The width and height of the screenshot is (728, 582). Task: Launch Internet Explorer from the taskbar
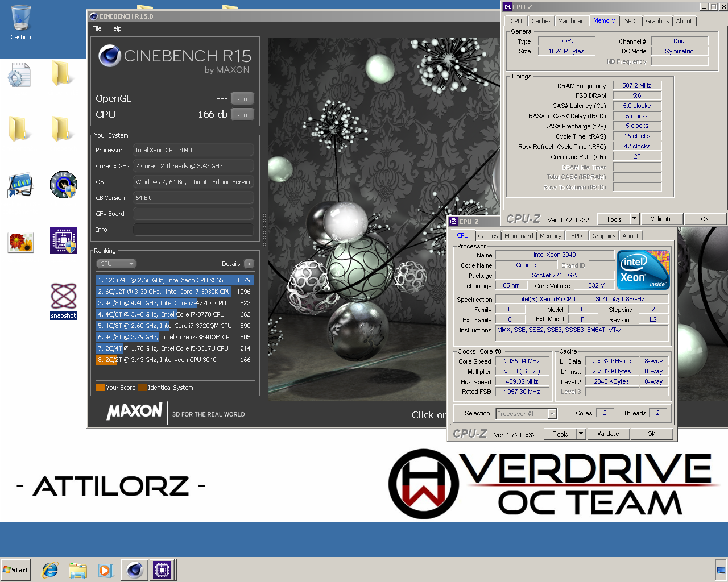click(x=50, y=570)
